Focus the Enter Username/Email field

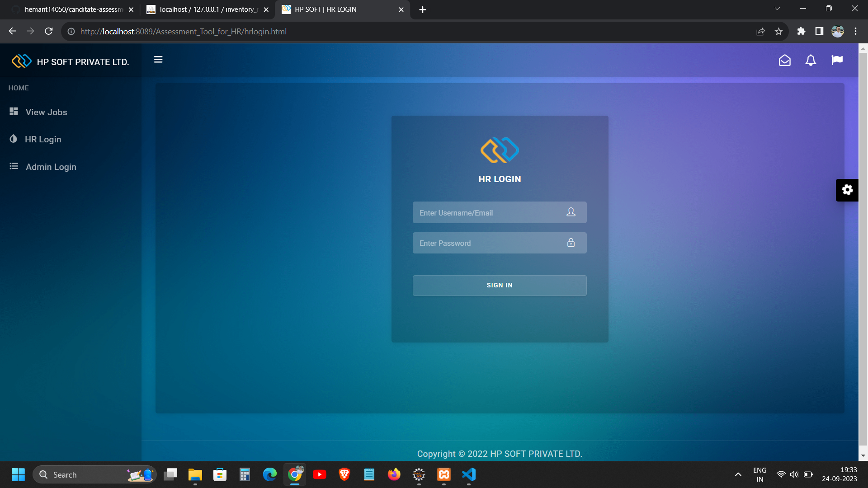pos(491,212)
